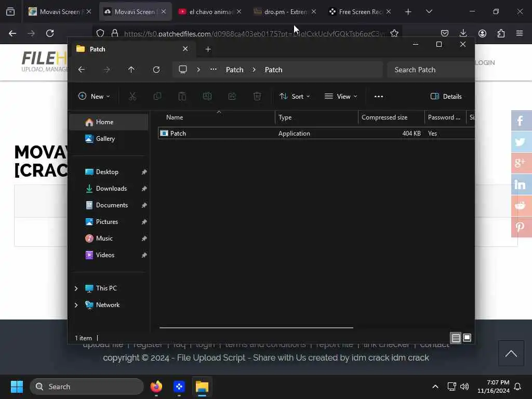Bookmark this page with the star icon
Viewport: 532px width, 399px height.
click(394, 33)
